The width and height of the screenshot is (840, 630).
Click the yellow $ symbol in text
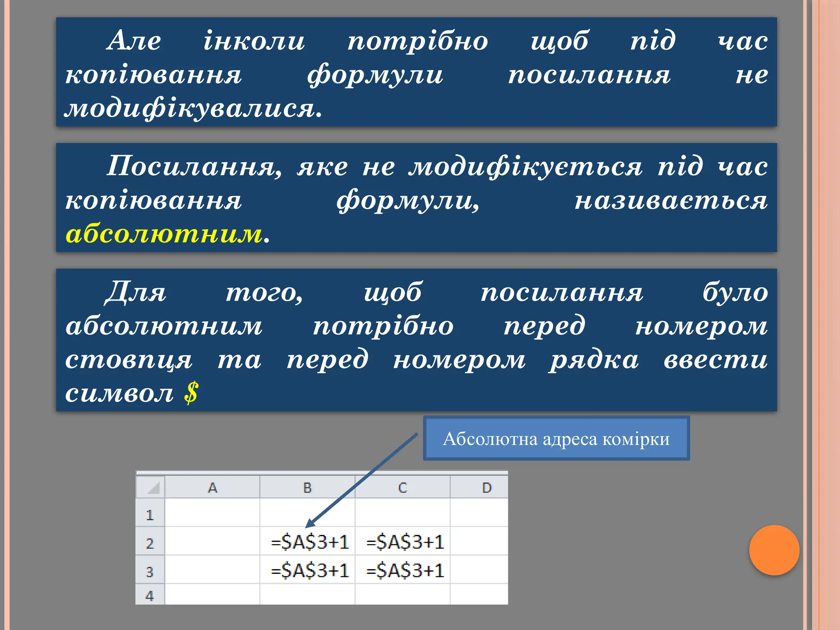point(191,393)
